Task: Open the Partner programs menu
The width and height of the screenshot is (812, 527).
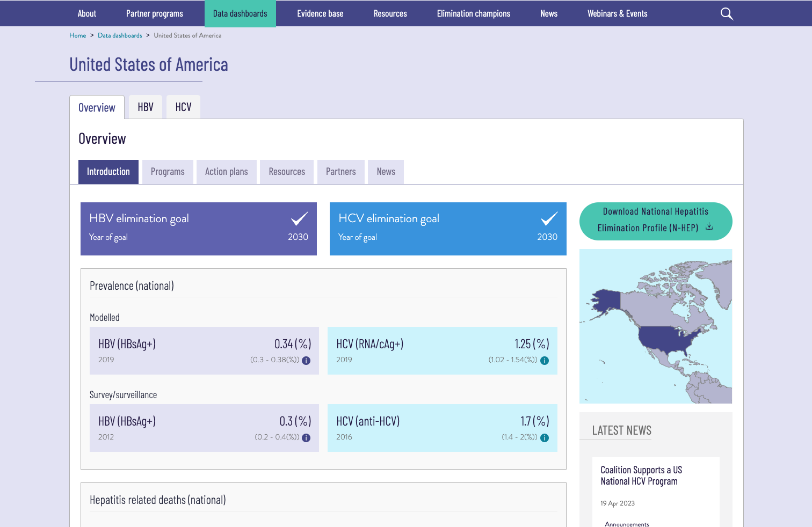Action: point(155,13)
